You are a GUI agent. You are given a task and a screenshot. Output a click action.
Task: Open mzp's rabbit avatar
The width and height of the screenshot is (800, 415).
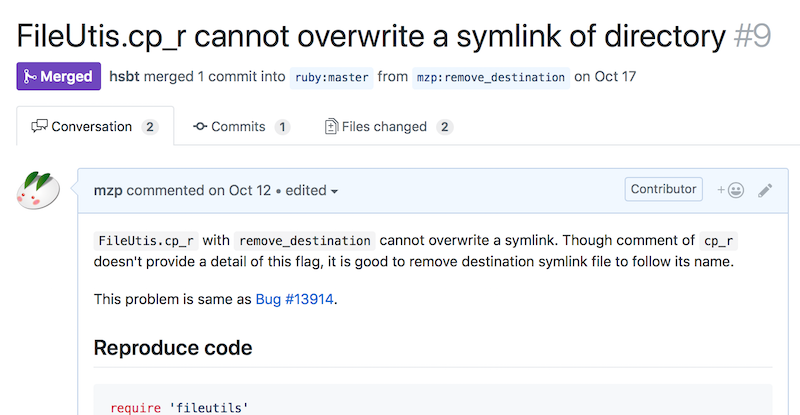tap(38, 190)
